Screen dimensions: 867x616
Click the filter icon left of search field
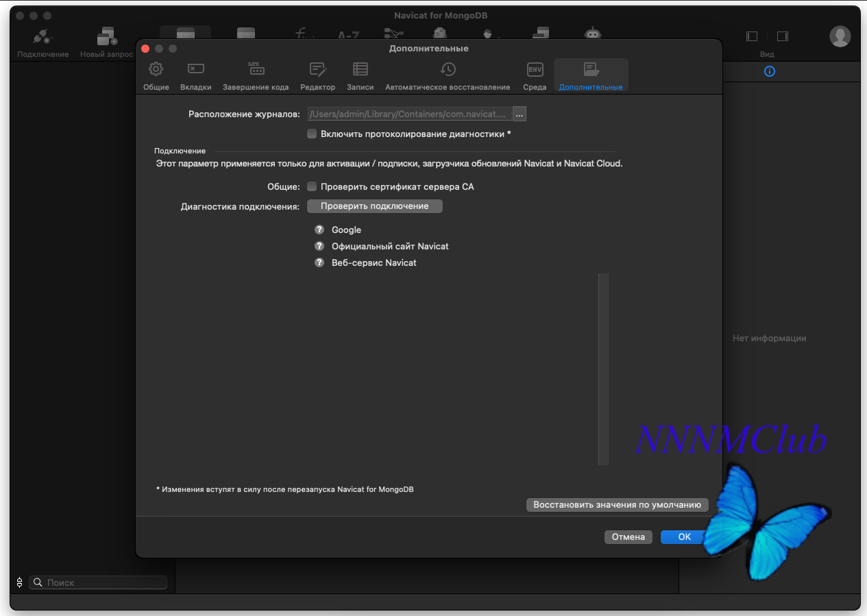pos(19,582)
